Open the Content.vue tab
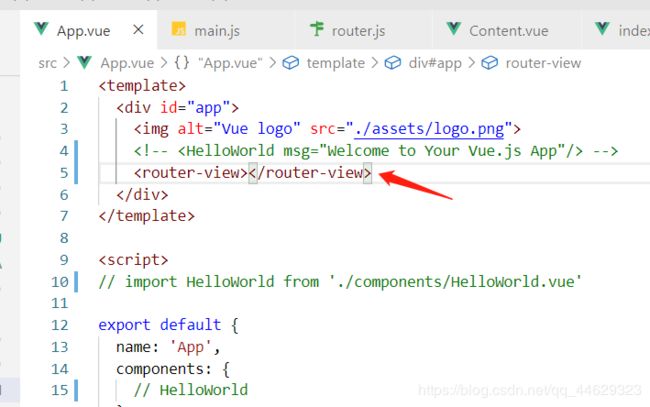 pyautogui.click(x=509, y=31)
